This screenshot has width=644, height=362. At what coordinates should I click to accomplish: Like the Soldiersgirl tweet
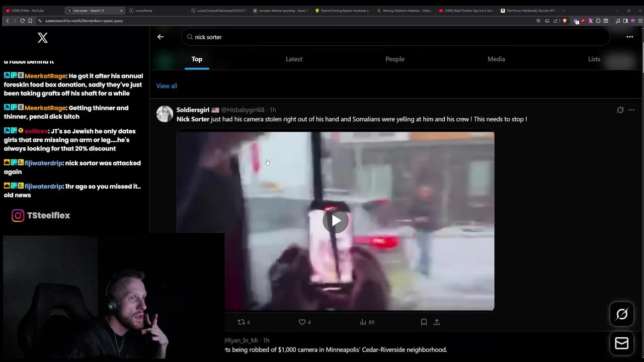point(304,322)
